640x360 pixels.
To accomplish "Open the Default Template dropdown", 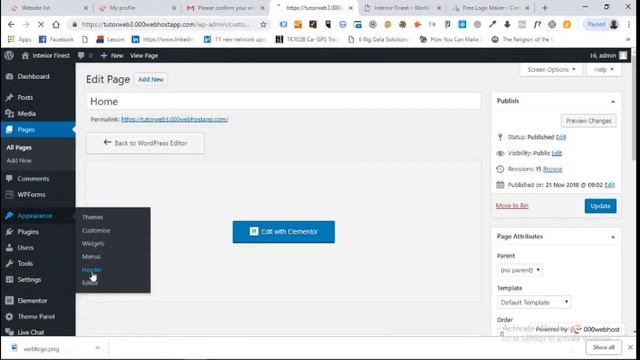I will [x=534, y=302].
